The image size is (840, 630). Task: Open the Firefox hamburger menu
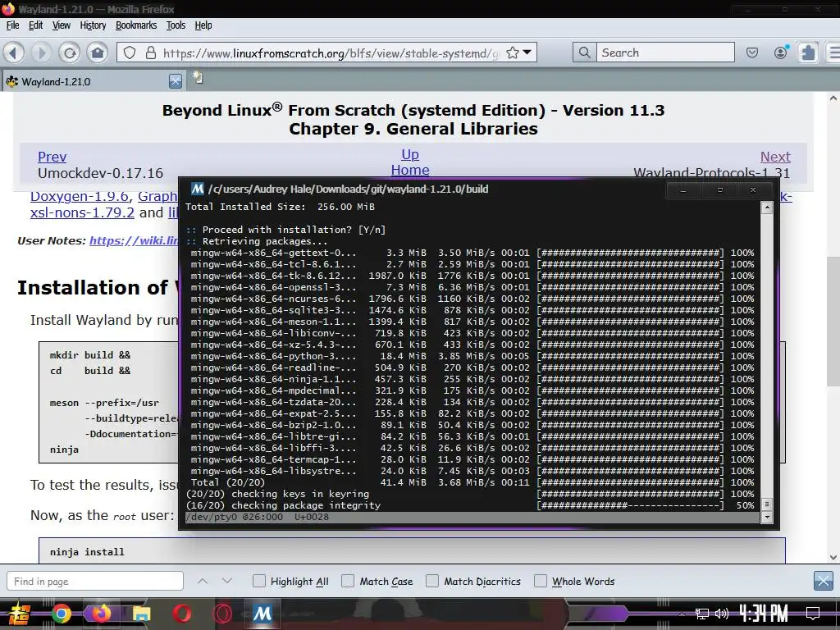(833, 52)
